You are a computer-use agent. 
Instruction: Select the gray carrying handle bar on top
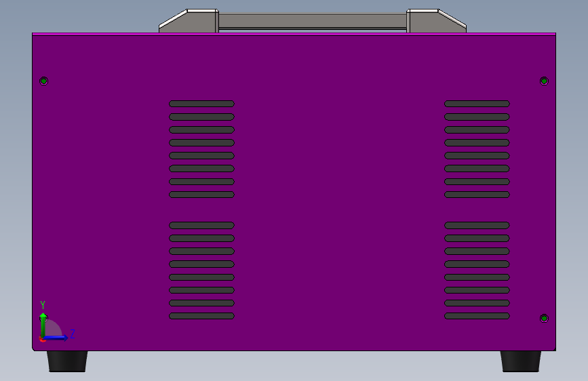click(x=313, y=21)
